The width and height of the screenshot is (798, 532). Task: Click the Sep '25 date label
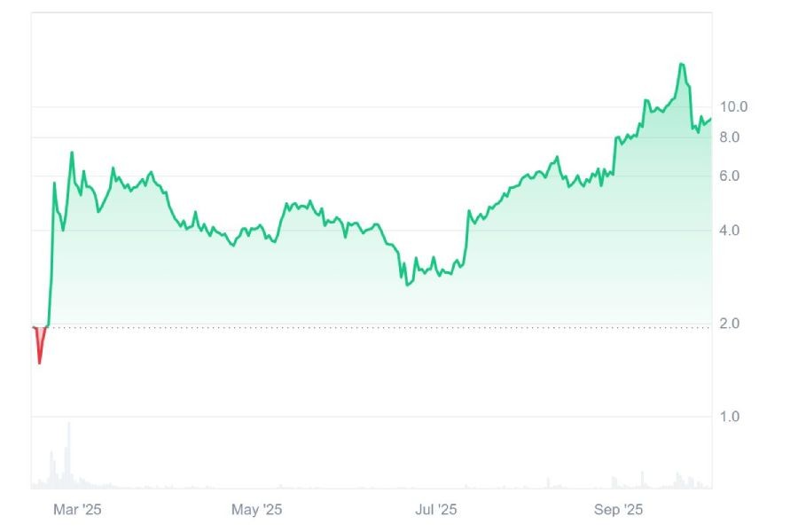pyautogui.click(x=618, y=510)
